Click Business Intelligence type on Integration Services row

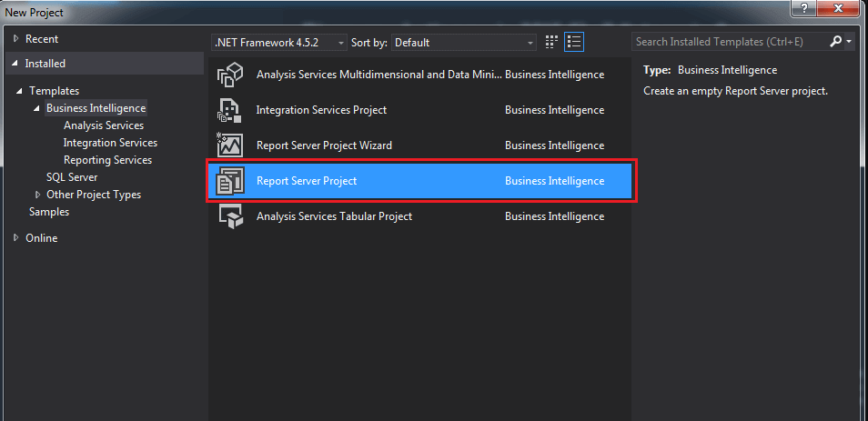(555, 110)
